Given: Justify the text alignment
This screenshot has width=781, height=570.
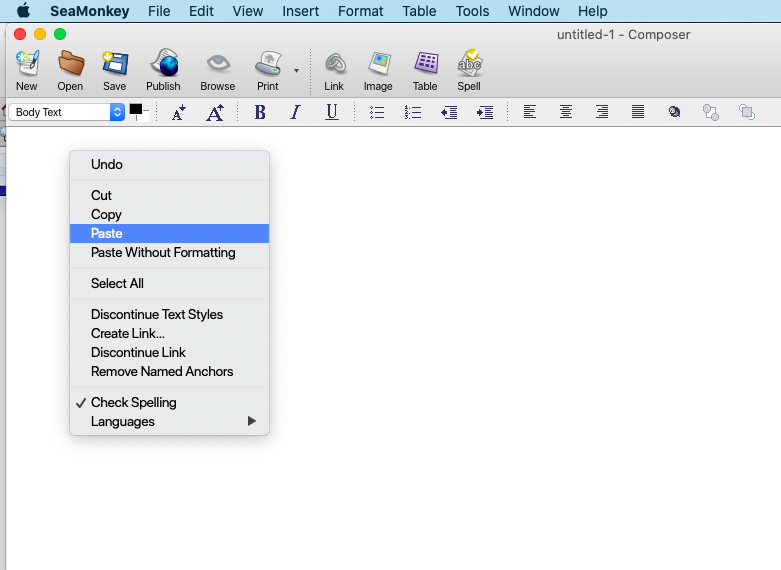Looking at the screenshot, I should (638, 112).
